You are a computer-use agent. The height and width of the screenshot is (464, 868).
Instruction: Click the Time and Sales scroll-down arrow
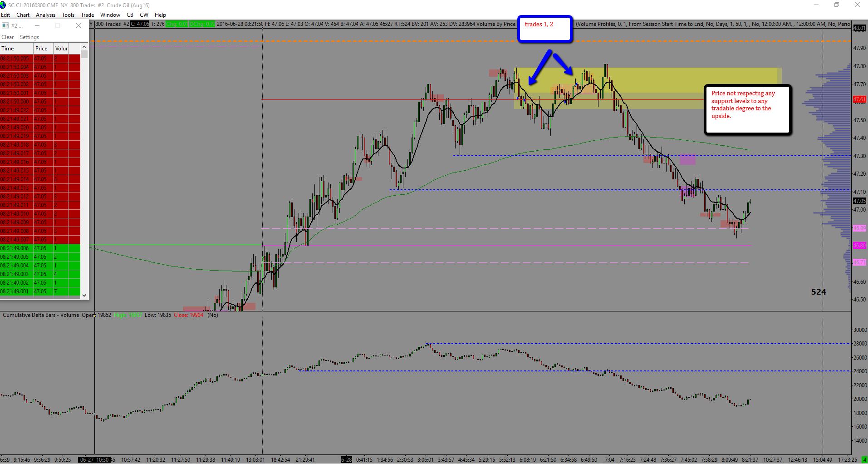click(x=84, y=295)
